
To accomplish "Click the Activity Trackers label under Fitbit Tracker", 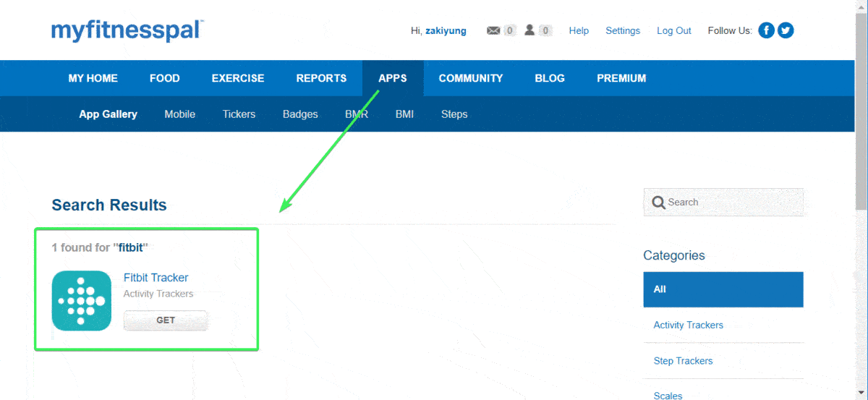I will (158, 294).
